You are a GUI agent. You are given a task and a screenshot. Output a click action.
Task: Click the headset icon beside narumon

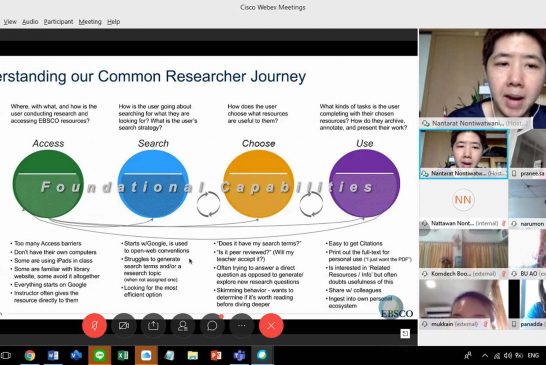(x=514, y=224)
